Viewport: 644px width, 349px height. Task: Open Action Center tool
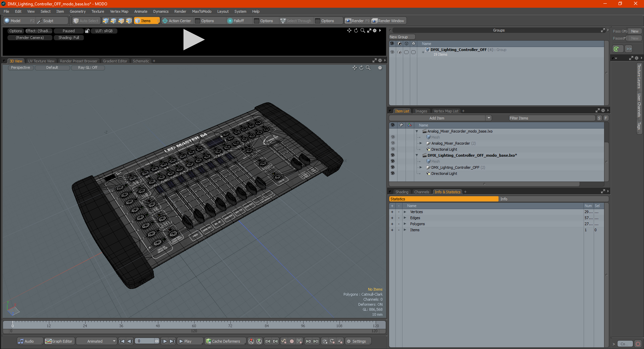pos(177,21)
